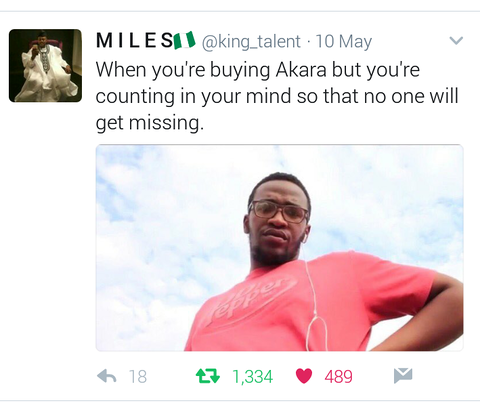Show the 489 likes count
Screen dimensions: 480x416
tap(338, 377)
